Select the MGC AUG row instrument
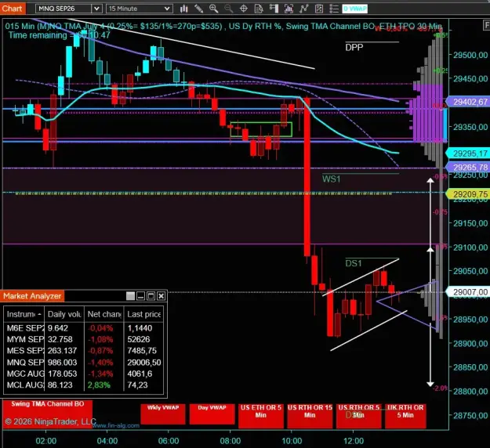The height and width of the screenshot is (448, 490). (x=24, y=374)
